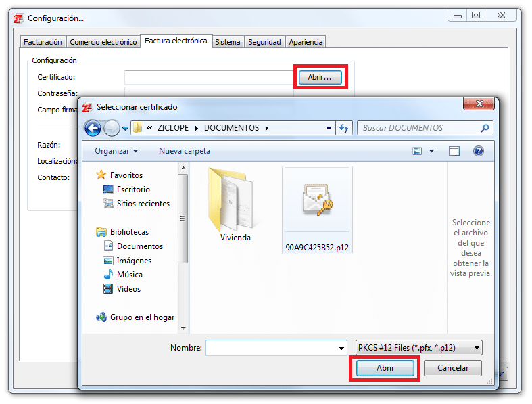
Task: Toggle the preview pane icon
Action: 454,151
